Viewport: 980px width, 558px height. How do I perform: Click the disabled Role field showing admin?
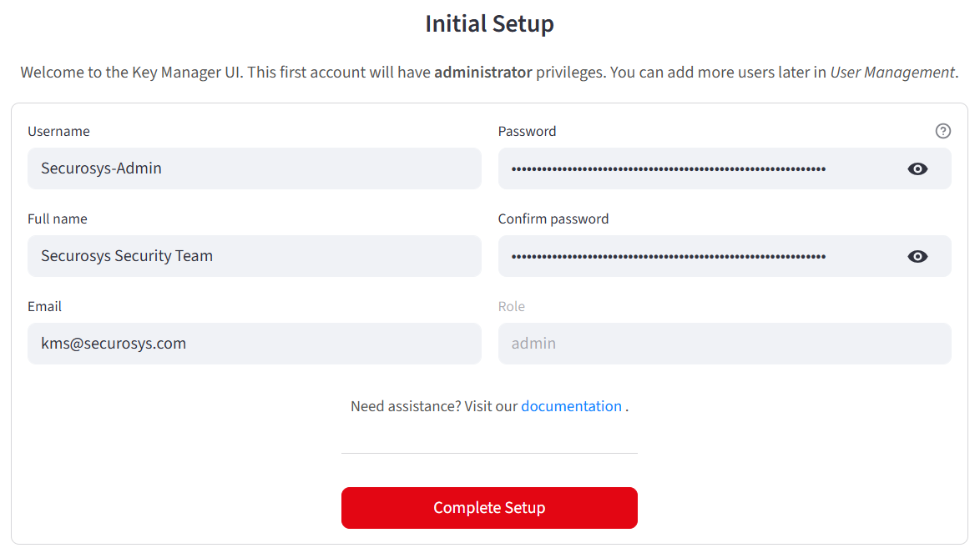point(725,344)
